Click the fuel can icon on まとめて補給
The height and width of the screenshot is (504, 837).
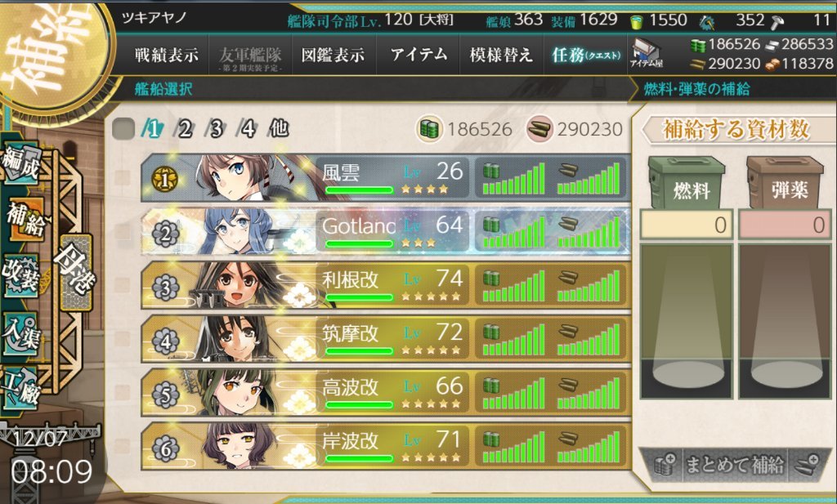(665, 465)
